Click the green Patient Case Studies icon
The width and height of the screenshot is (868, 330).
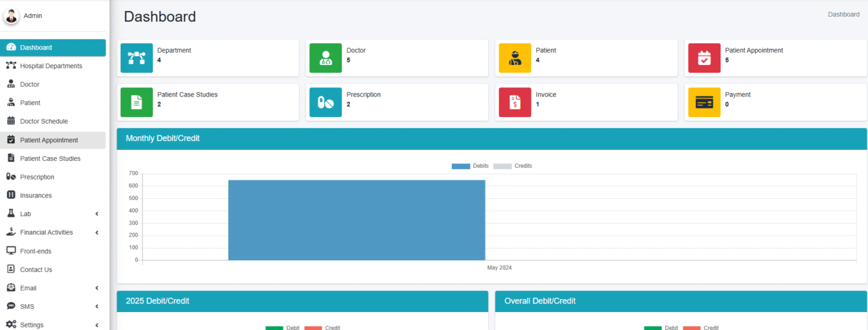136,103
